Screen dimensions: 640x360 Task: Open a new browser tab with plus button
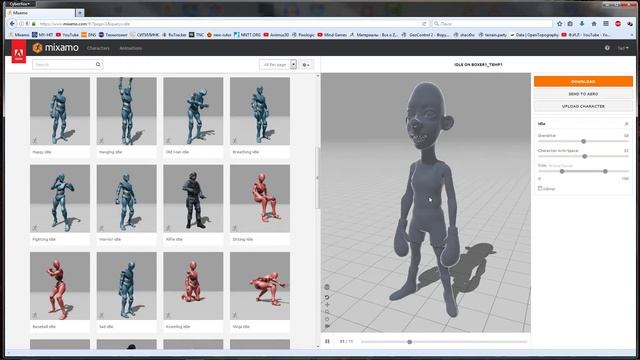pyautogui.click(x=80, y=13)
